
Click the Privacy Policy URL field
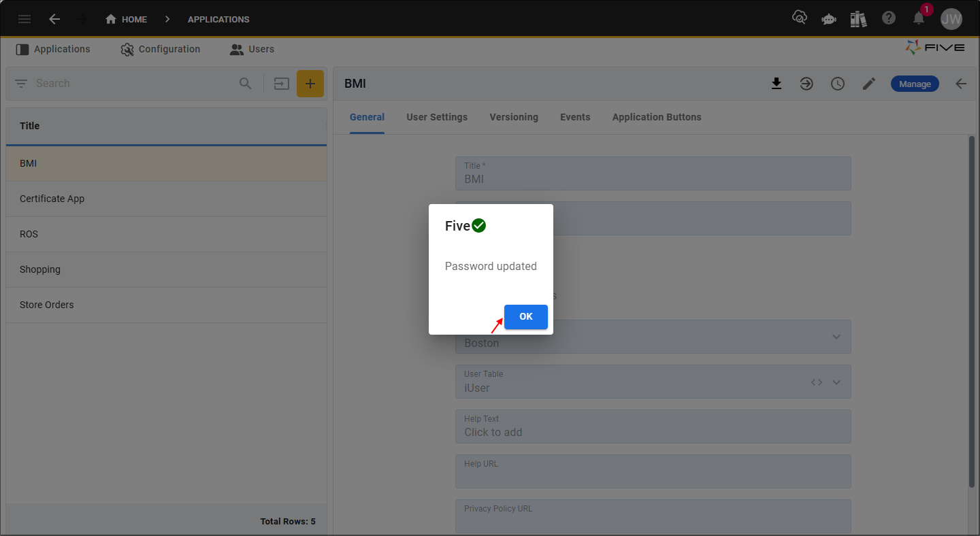point(653,516)
